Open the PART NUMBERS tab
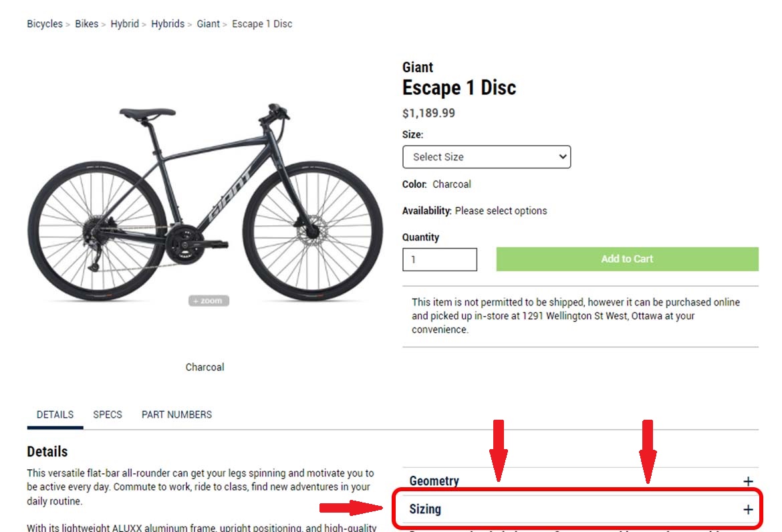Screen dimensions: 782x532 point(176,414)
